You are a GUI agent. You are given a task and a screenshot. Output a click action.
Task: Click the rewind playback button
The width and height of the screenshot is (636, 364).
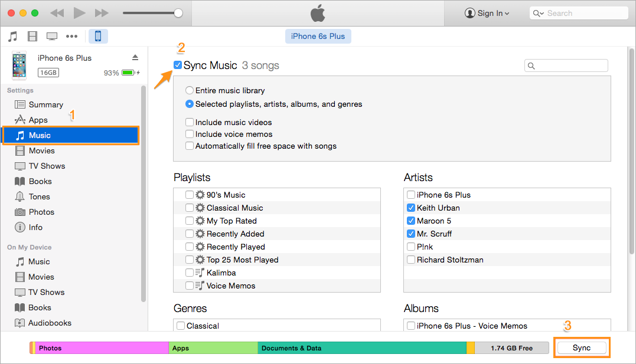pos(57,13)
